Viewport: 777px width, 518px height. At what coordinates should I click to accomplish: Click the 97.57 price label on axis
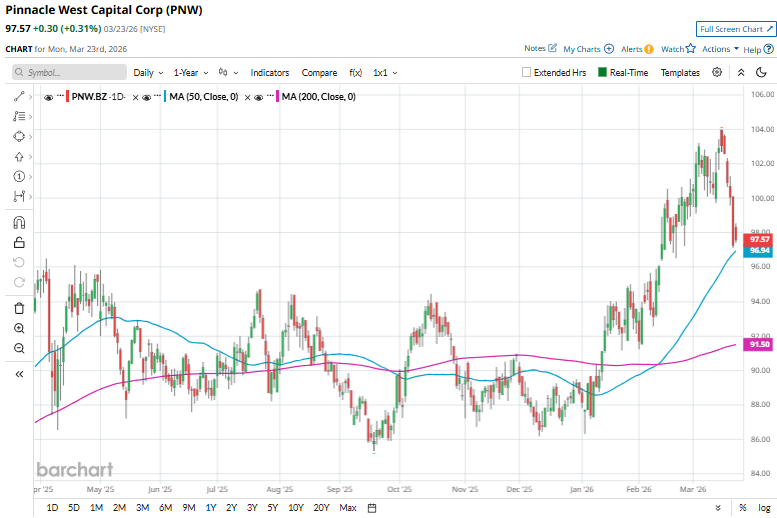click(x=758, y=239)
